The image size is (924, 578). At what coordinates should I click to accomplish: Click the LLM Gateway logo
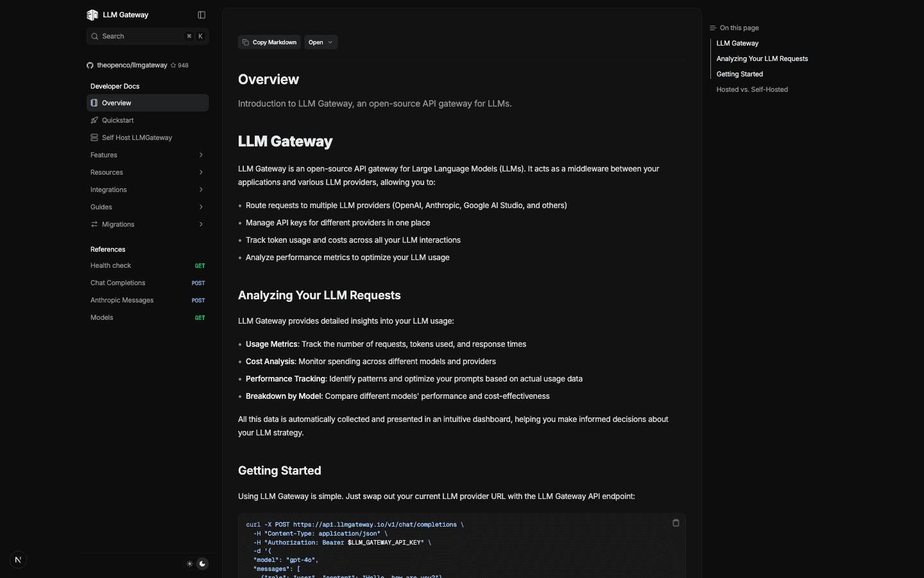click(x=92, y=14)
